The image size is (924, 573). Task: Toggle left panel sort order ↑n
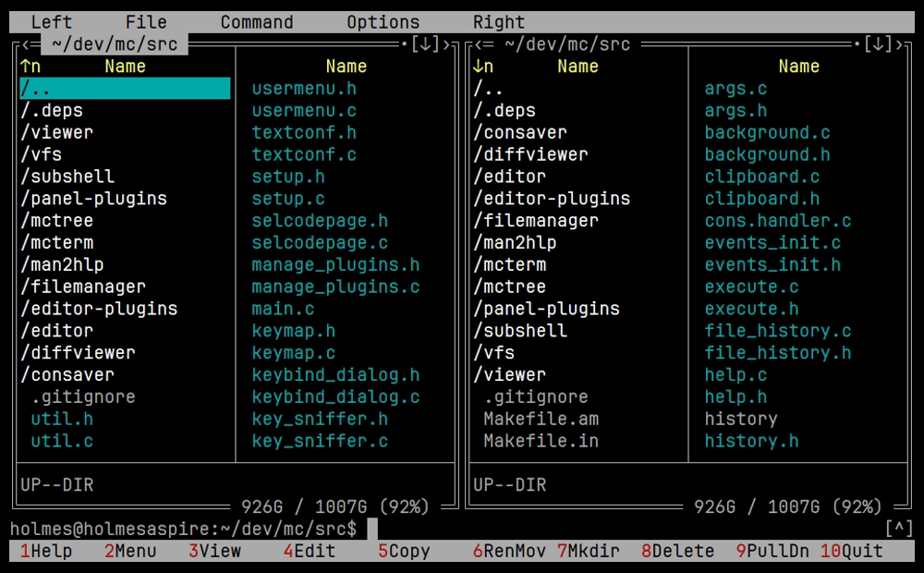tap(30, 66)
